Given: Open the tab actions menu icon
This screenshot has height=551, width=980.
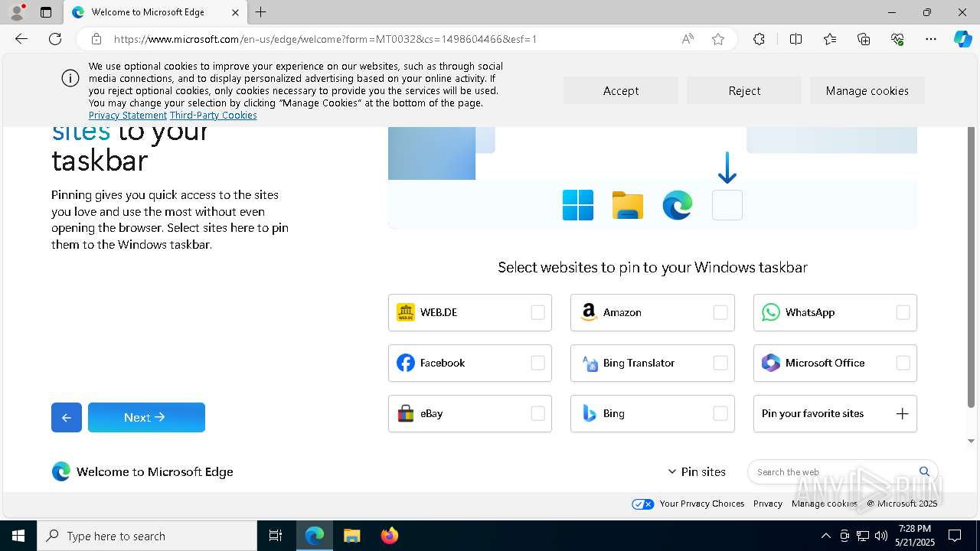Looking at the screenshot, I should 46,12.
